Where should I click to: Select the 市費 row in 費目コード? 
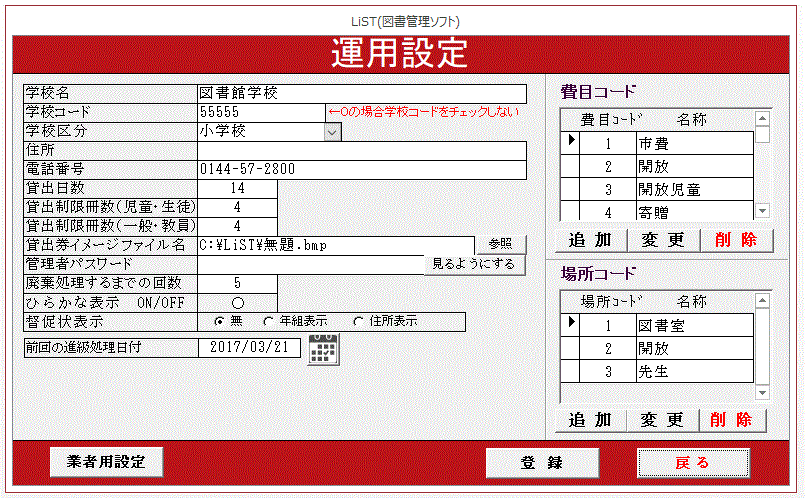(657, 143)
